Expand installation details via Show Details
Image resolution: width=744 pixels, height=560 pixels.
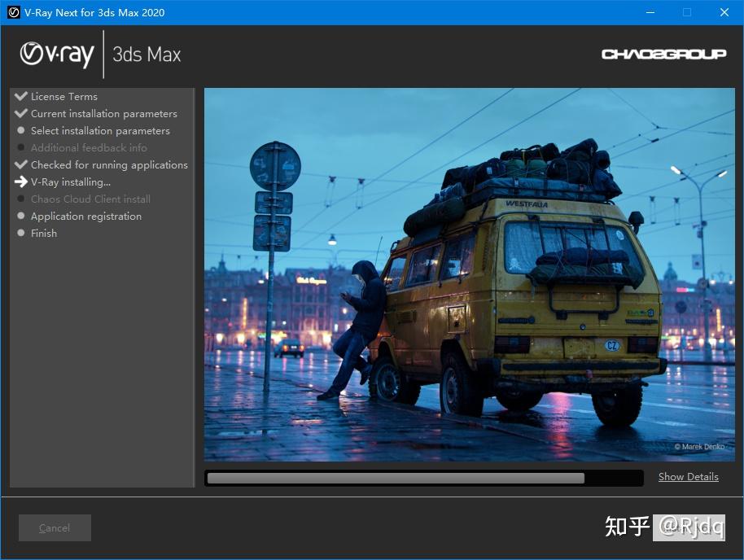pyautogui.click(x=688, y=476)
